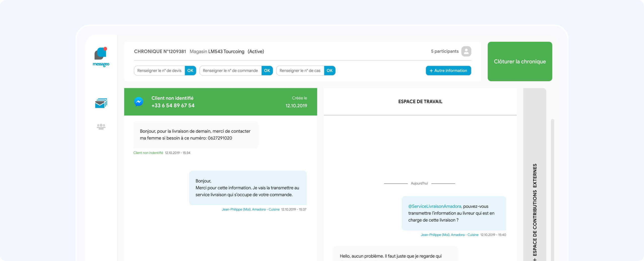Click the green Client non indentifié sender label

point(148,153)
